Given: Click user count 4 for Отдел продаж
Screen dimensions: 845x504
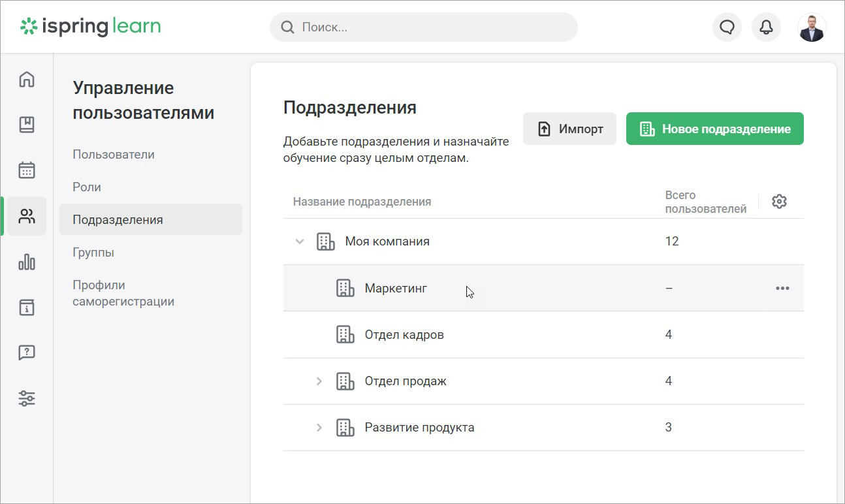Looking at the screenshot, I should coord(669,381).
